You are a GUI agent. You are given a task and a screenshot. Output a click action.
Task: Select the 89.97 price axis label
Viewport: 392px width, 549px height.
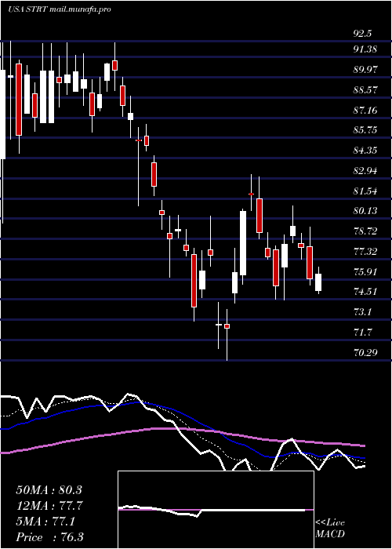[x=365, y=70]
